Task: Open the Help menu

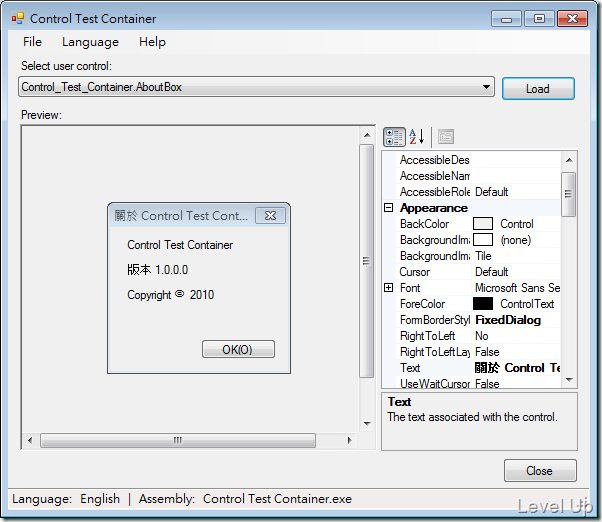Action: click(x=152, y=41)
